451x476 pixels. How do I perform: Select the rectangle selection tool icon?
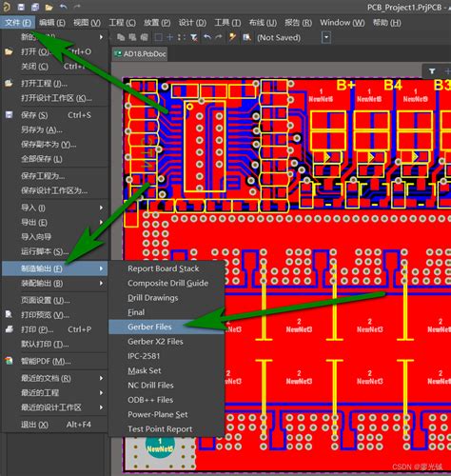pyautogui.click(x=158, y=37)
